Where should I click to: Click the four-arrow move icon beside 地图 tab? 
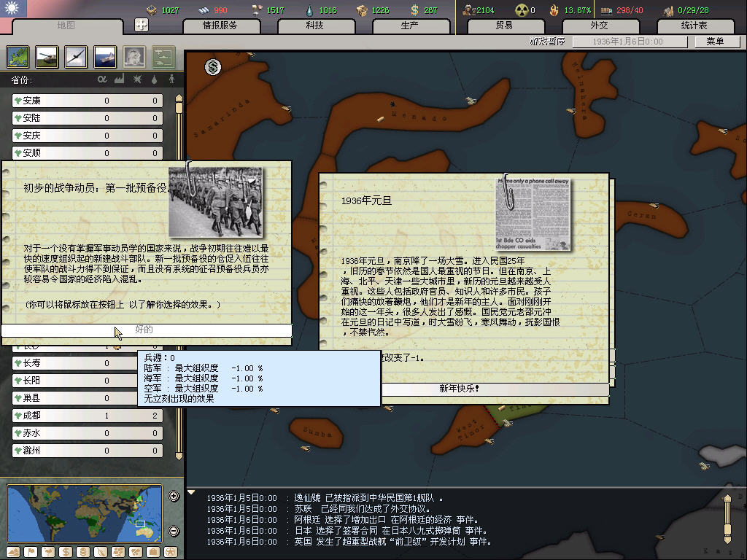(x=142, y=25)
